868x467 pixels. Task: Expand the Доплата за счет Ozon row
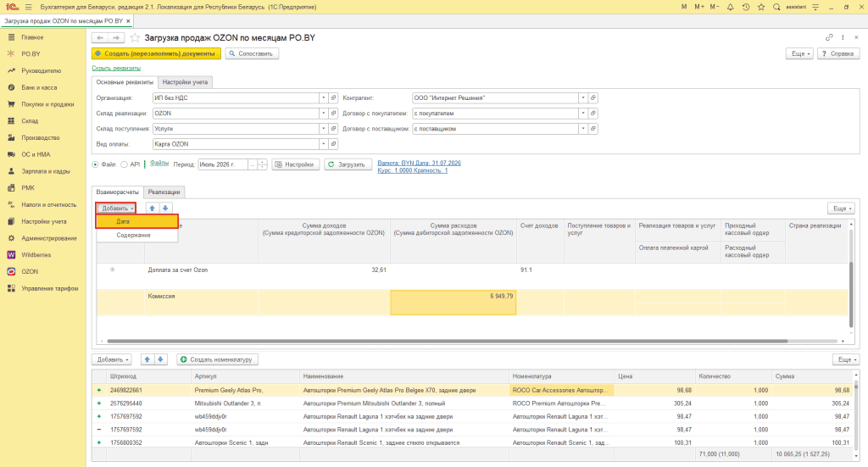click(113, 270)
